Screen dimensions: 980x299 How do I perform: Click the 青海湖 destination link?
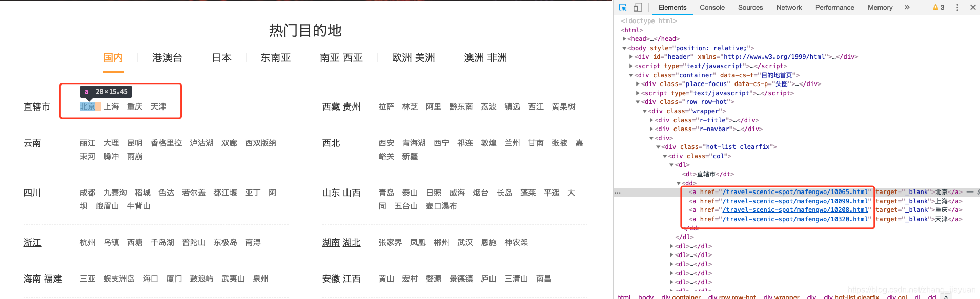click(x=414, y=143)
